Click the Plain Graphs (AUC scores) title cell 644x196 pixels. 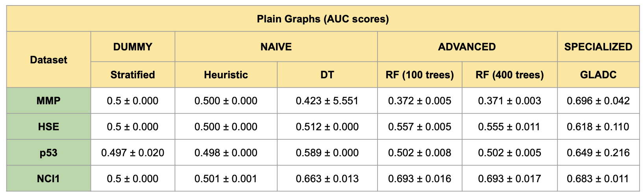(323, 19)
